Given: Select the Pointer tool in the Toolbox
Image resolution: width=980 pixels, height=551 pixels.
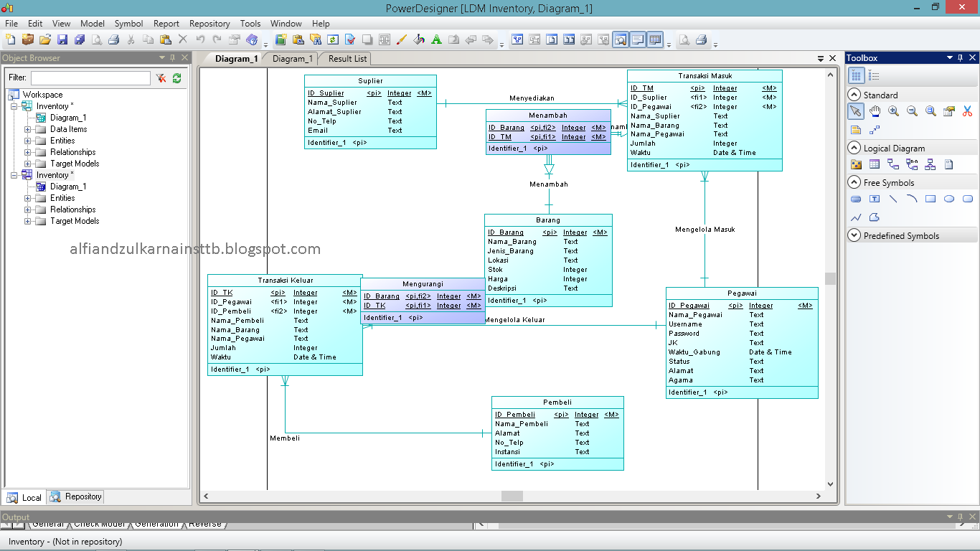Looking at the screenshot, I should pyautogui.click(x=856, y=111).
